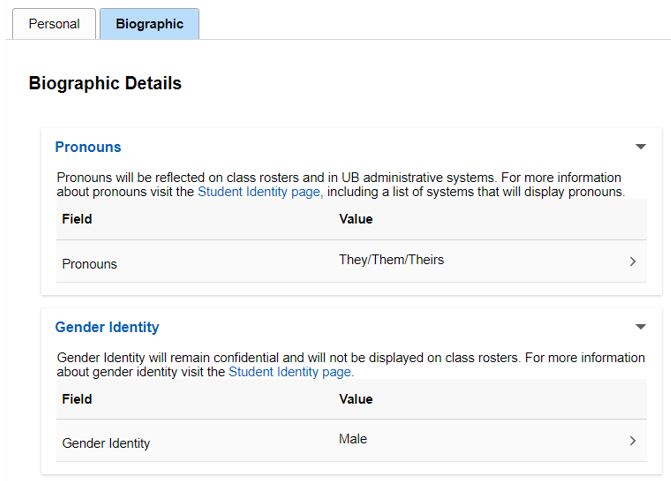This screenshot has width=671, height=481.
Task: Click the Gender Identity section heading
Action: (x=107, y=327)
